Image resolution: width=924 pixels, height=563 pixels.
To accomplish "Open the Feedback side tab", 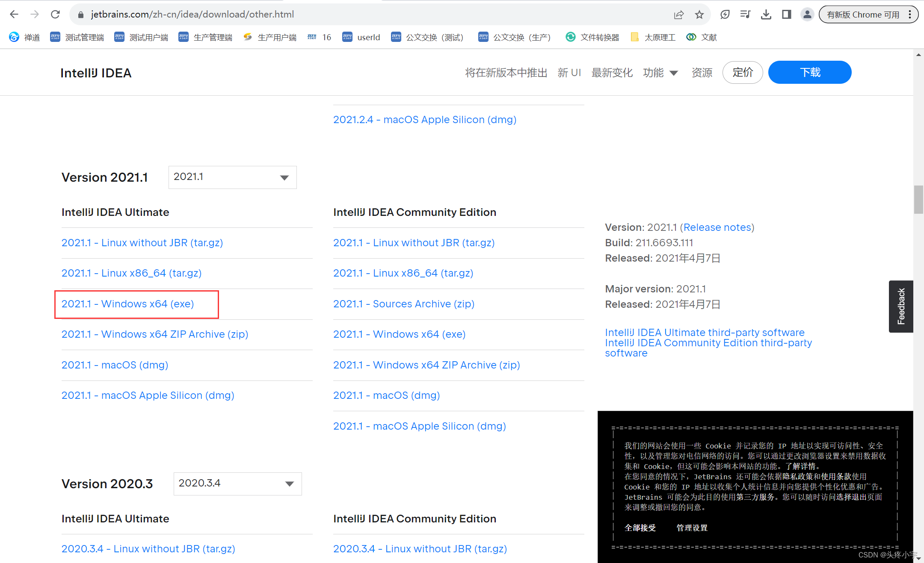I will click(901, 307).
